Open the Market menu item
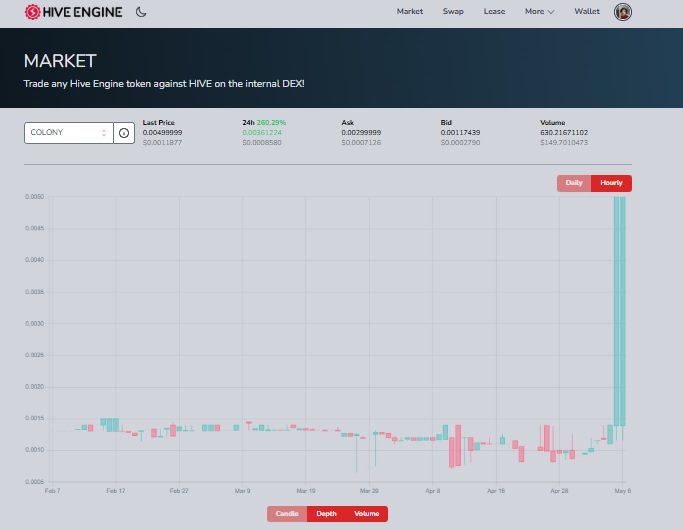This screenshot has width=683, height=529. (x=409, y=11)
